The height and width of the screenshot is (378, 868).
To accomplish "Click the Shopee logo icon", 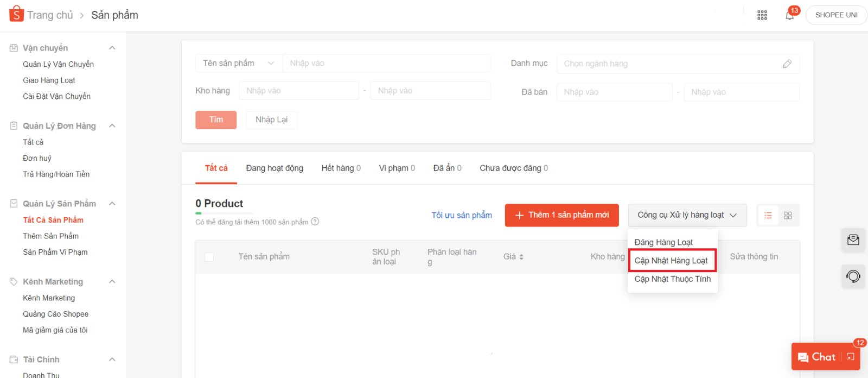I will [x=16, y=14].
